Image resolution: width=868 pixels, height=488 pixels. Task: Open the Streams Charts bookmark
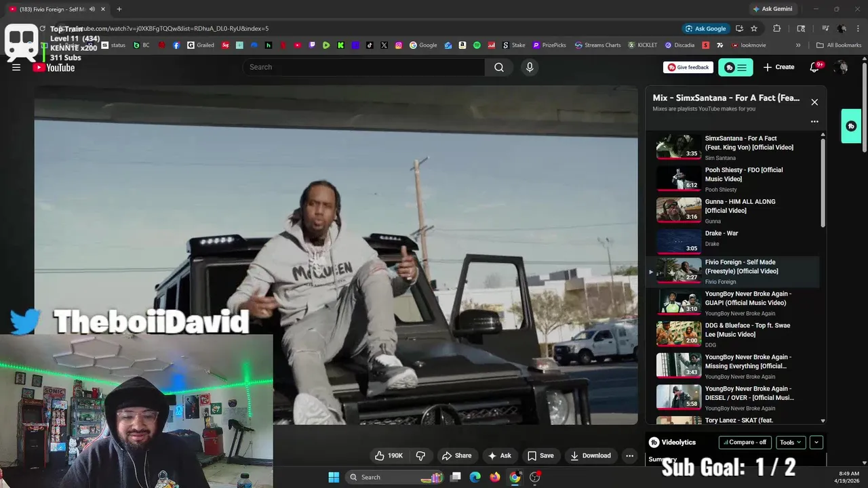[597, 45]
